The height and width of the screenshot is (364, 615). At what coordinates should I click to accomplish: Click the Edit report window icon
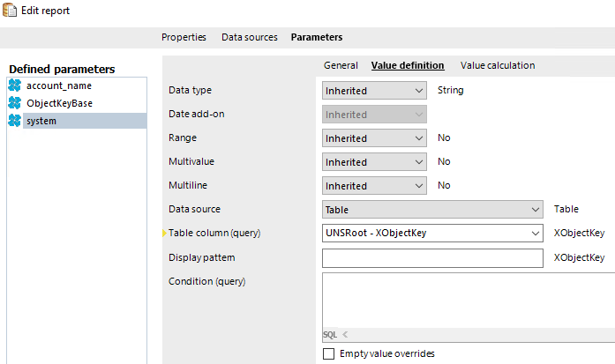pos(10,11)
